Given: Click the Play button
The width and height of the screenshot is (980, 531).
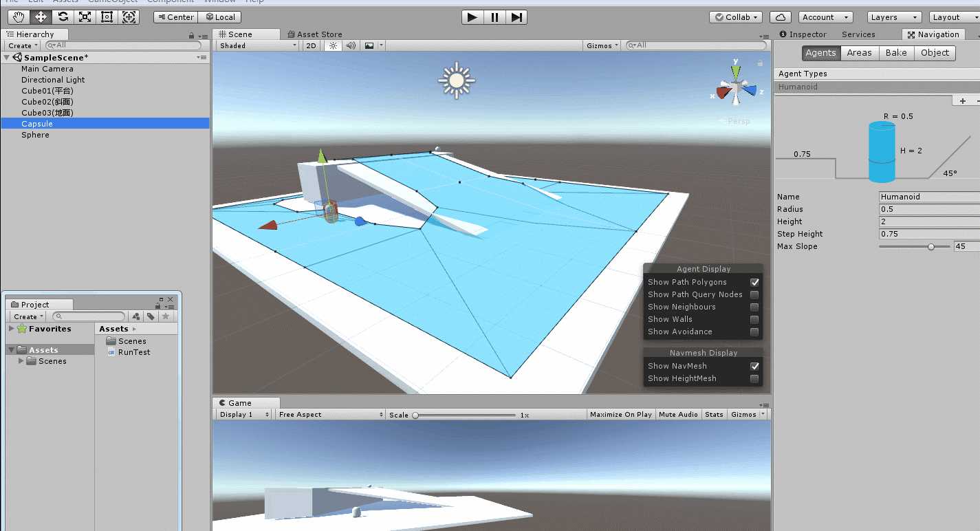Looking at the screenshot, I should [472, 17].
